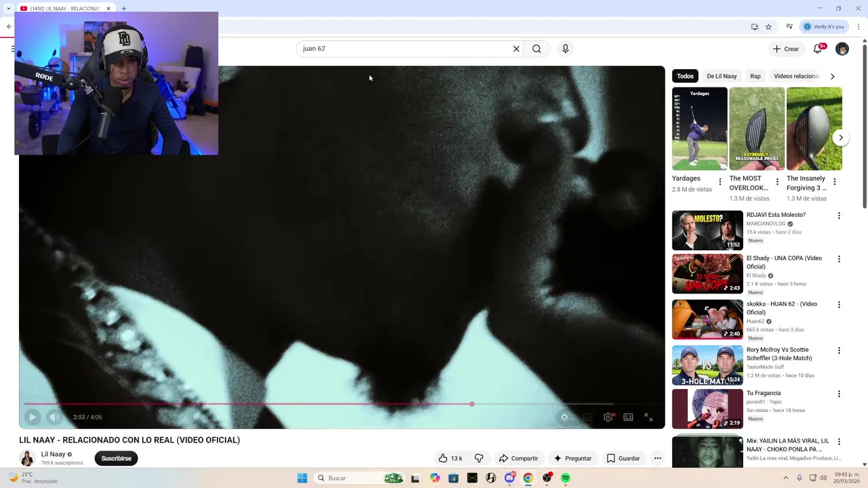Clear the search text with X

516,49
